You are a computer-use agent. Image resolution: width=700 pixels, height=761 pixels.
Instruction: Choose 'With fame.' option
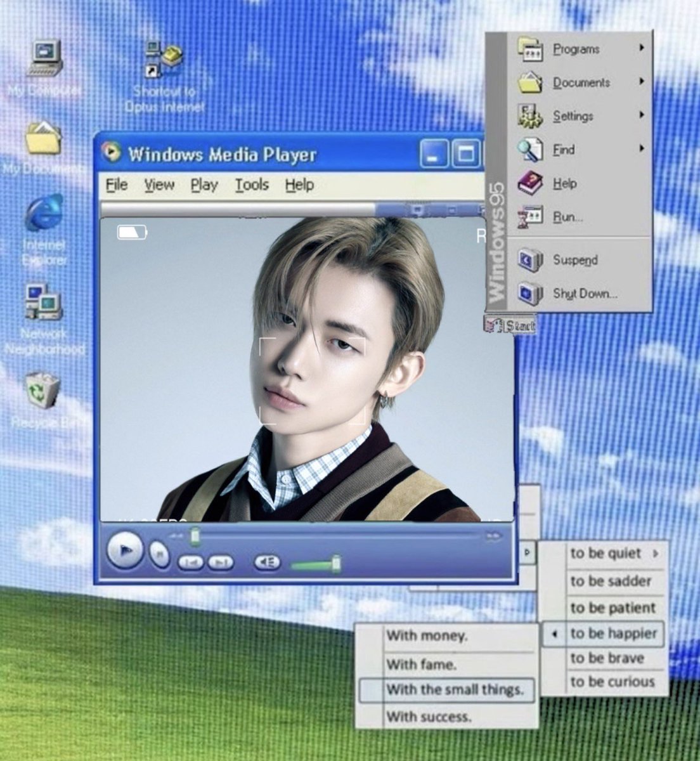[421, 665]
